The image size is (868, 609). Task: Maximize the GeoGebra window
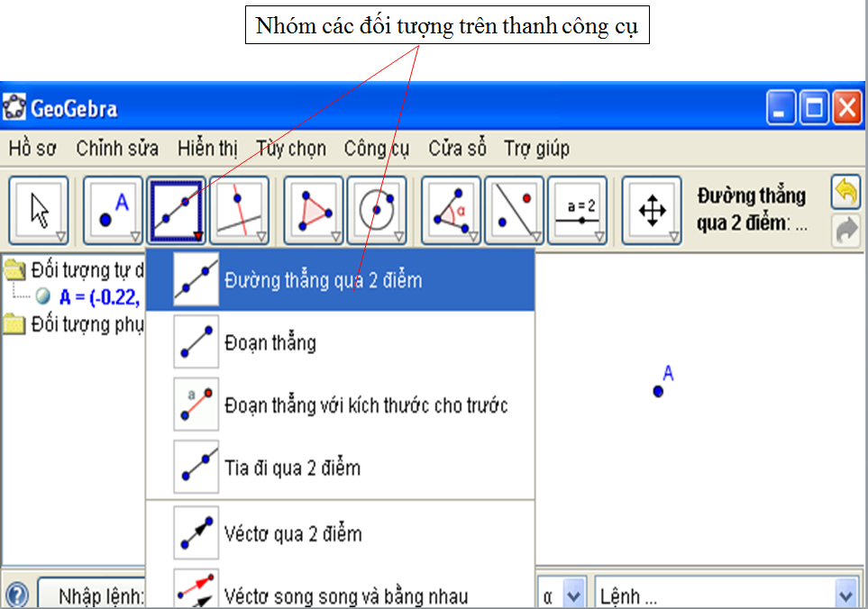click(814, 106)
